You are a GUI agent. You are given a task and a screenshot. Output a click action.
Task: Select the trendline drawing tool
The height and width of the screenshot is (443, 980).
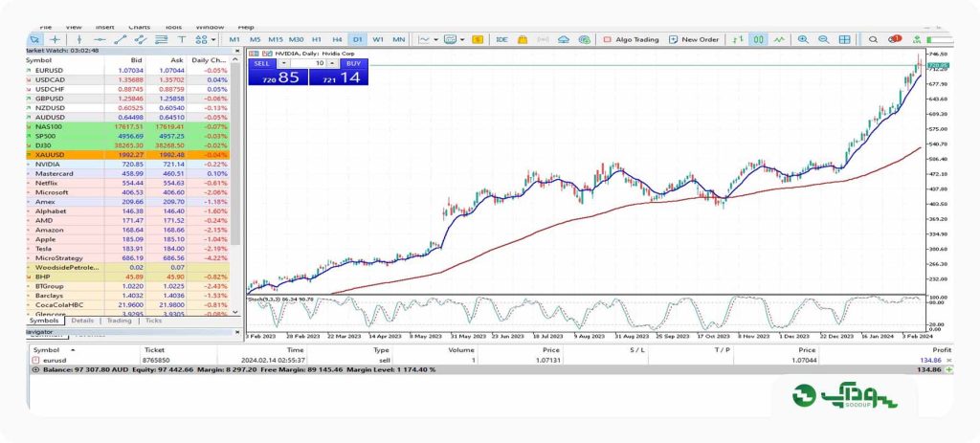120,39
